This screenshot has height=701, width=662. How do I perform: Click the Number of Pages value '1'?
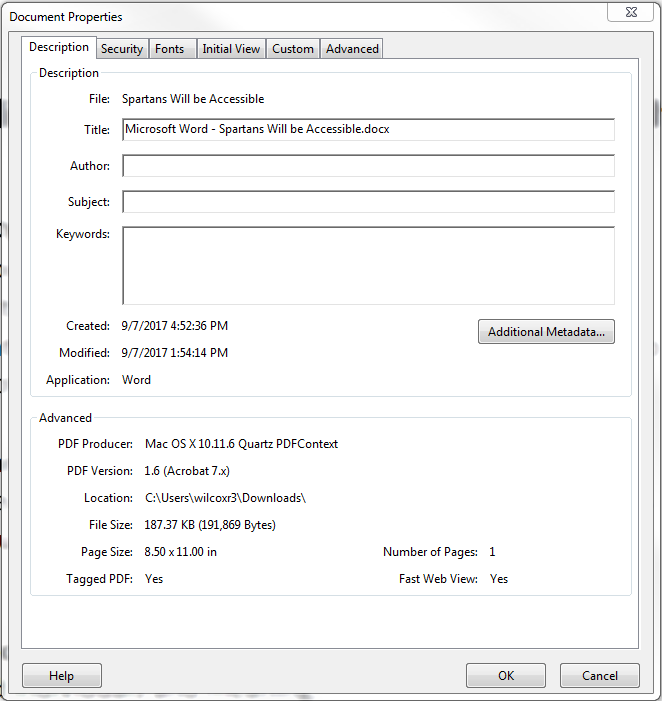[492, 552]
